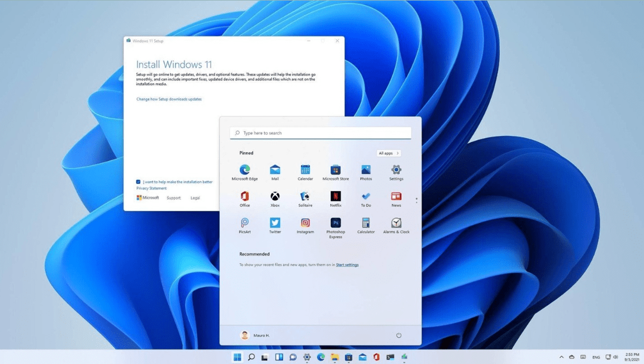Launch Solitaire from Start menu
Image resolution: width=644 pixels, height=364 pixels.
(305, 199)
